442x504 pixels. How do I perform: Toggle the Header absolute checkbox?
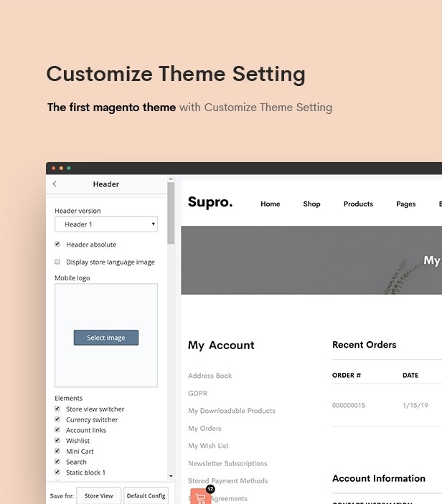pos(57,244)
